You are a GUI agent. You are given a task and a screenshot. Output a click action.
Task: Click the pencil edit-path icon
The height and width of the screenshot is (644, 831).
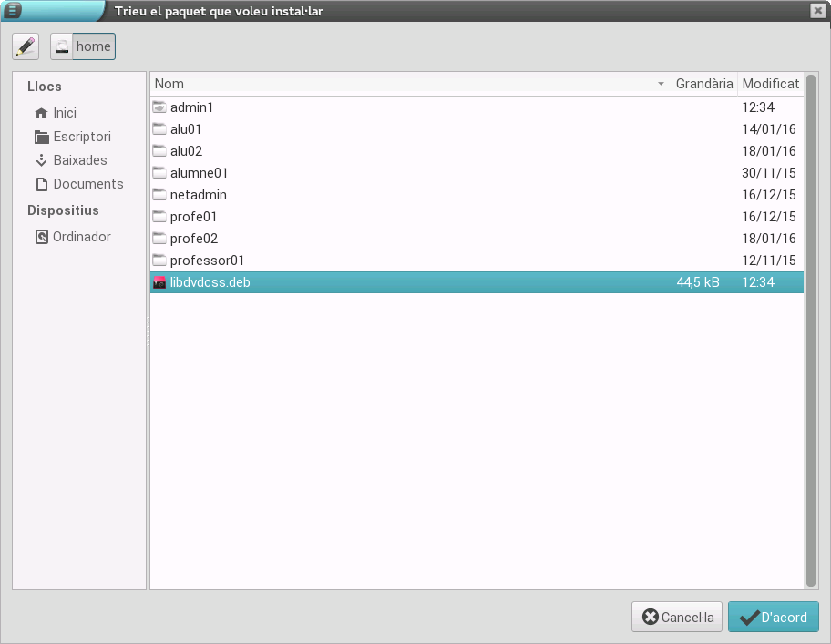[x=26, y=46]
